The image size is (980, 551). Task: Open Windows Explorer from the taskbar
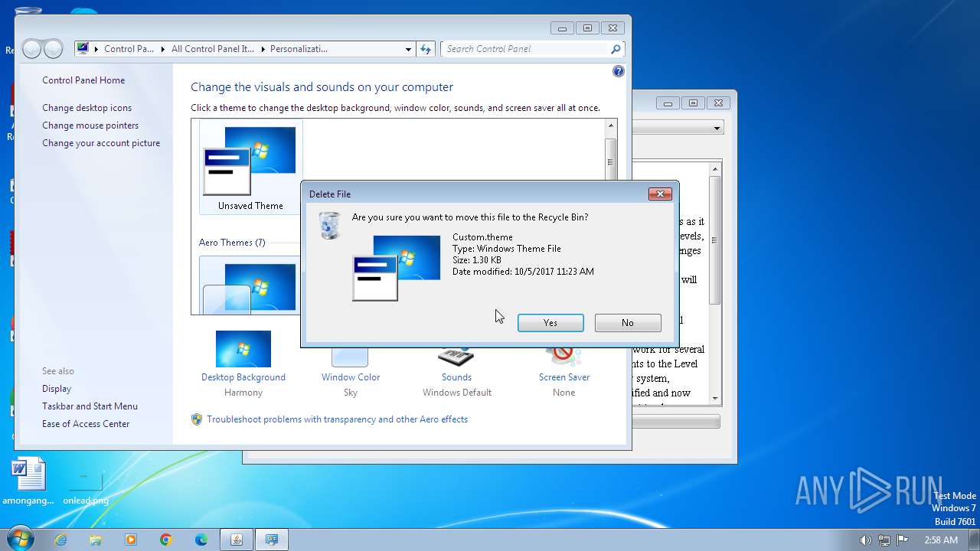96,540
